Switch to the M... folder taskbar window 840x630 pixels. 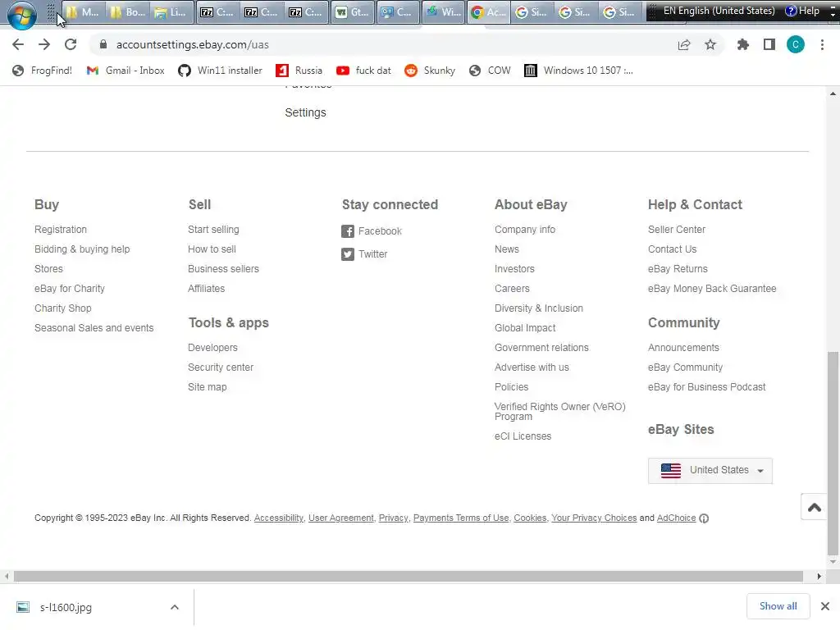click(x=84, y=11)
